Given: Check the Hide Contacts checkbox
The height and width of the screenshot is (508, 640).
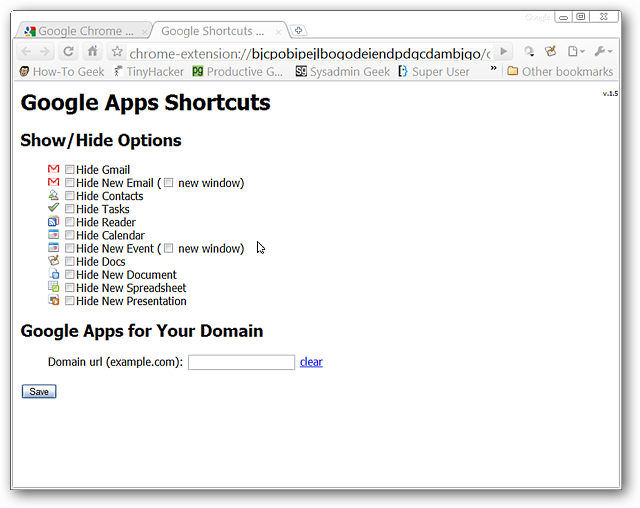Looking at the screenshot, I should coord(70,195).
